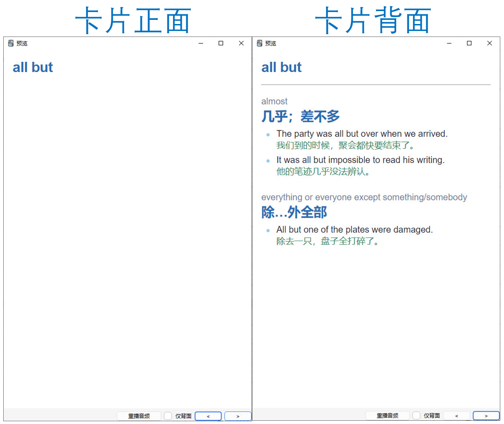Click 'all but' heading on card back
Viewport: 504px width, 424px height.
281,67
